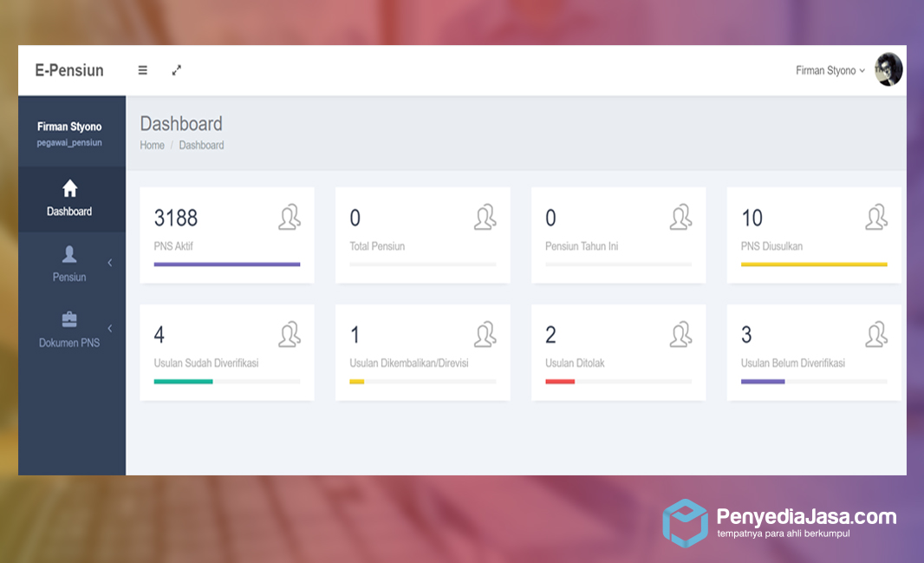Open the Dokumen PNS sidebar menu label
924x563 pixels.
pos(69,343)
